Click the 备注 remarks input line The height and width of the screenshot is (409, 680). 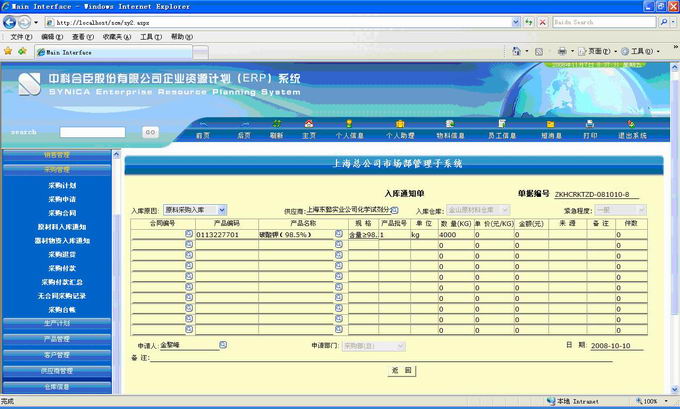[x=381, y=357]
